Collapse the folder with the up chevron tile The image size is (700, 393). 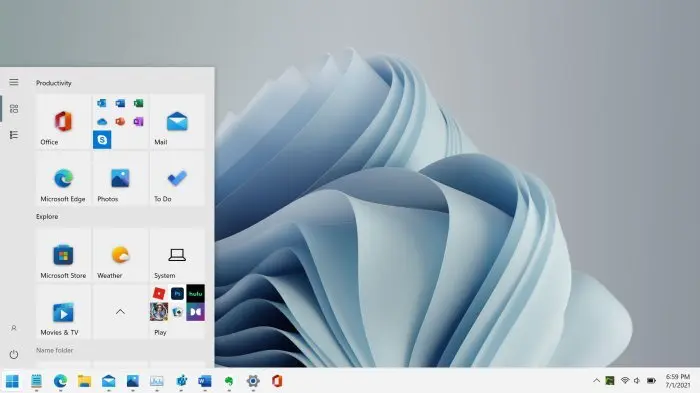click(x=120, y=312)
